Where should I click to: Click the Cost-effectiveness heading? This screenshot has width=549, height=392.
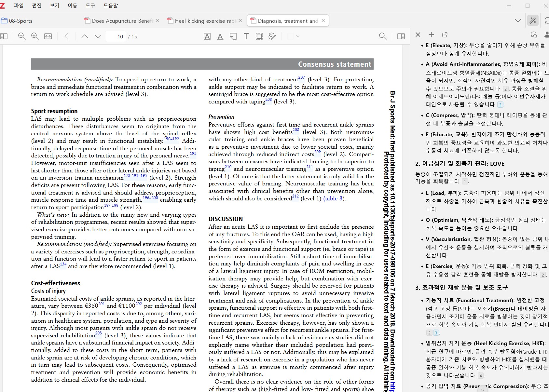[56, 283]
